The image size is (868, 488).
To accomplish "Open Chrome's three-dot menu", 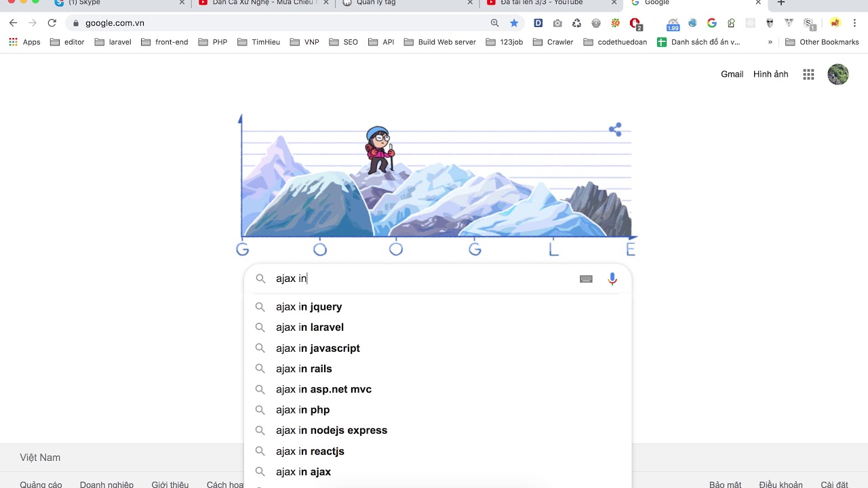I will pyautogui.click(x=854, y=23).
